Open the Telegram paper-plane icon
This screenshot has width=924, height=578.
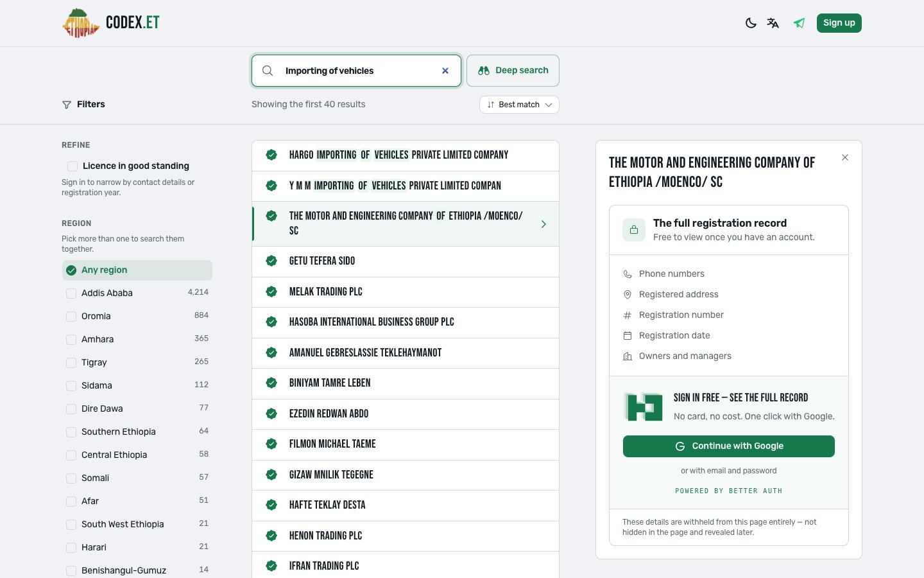pos(799,23)
